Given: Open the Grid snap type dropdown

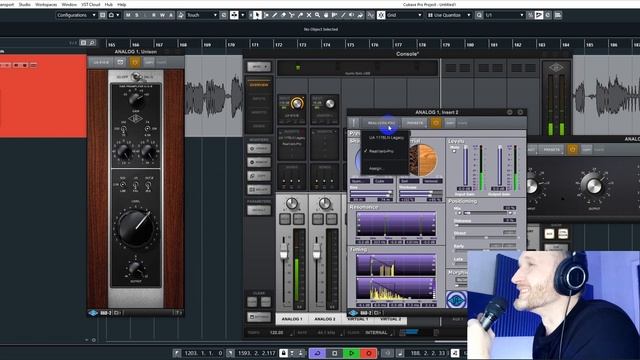Looking at the screenshot, I should click(x=404, y=15).
